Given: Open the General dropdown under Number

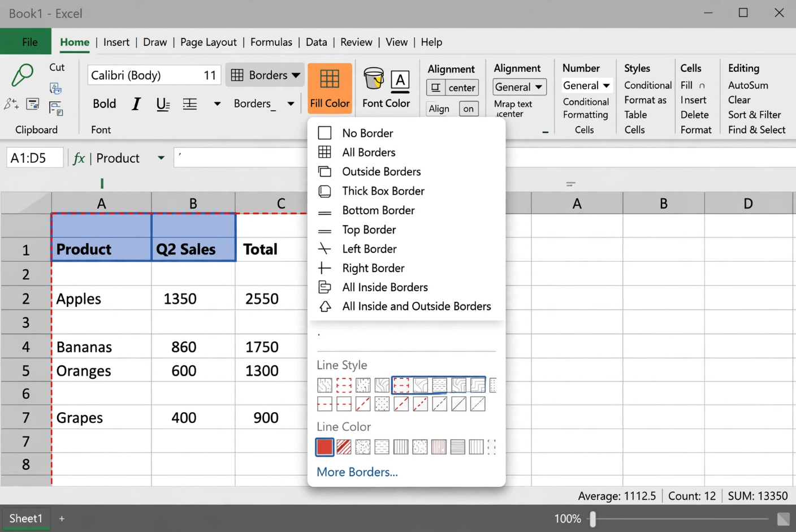Looking at the screenshot, I should click(x=587, y=85).
